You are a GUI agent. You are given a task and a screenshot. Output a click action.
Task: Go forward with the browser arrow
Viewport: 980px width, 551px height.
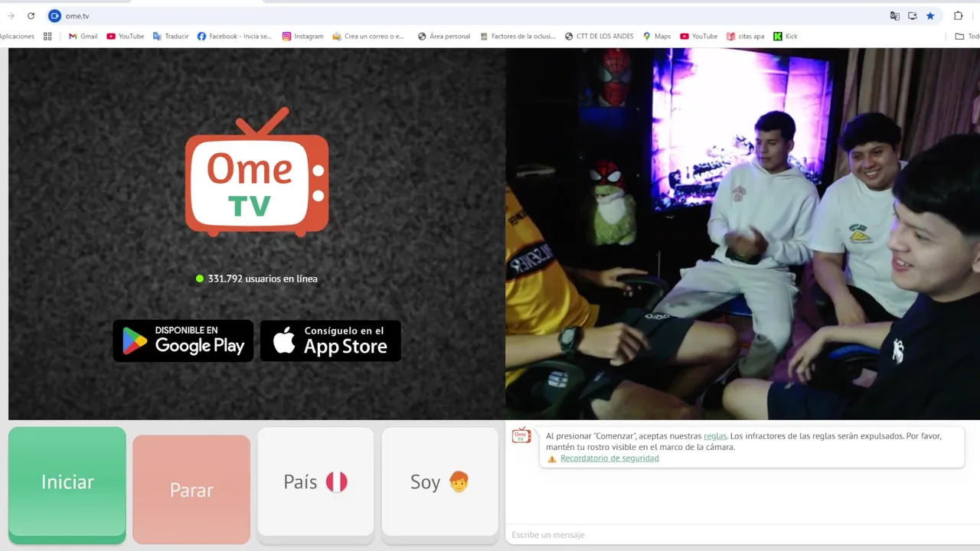[11, 15]
